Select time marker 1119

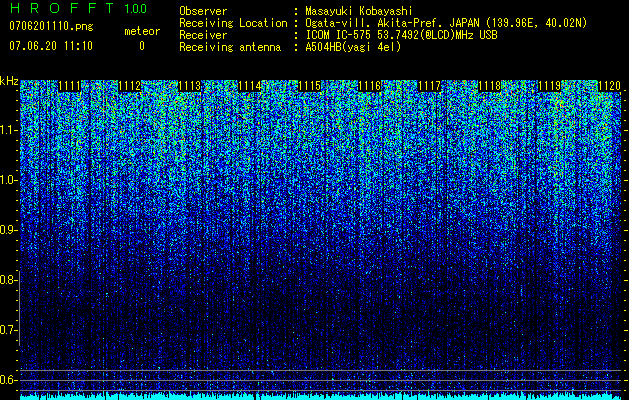[549, 86]
